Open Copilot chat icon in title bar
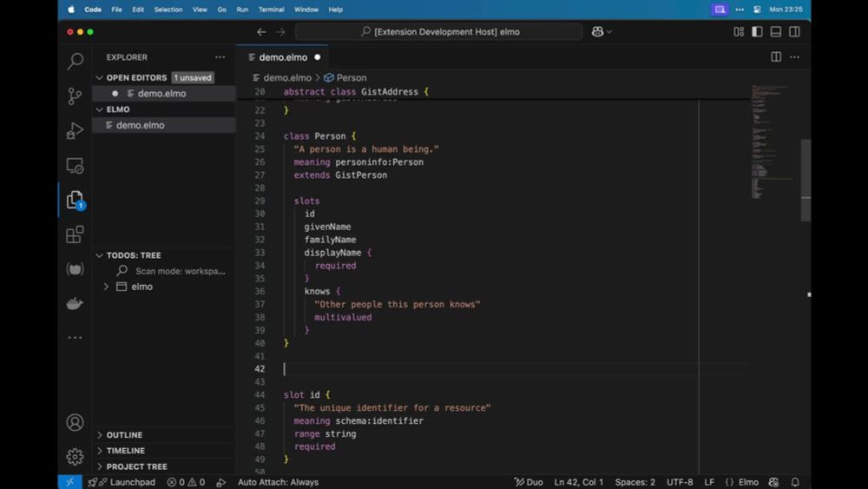The image size is (868, 489). pyautogui.click(x=597, y=31)
